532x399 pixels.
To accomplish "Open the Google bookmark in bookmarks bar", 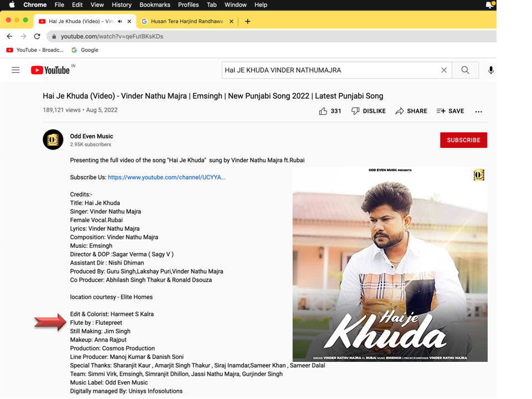I will coord(85,50).
